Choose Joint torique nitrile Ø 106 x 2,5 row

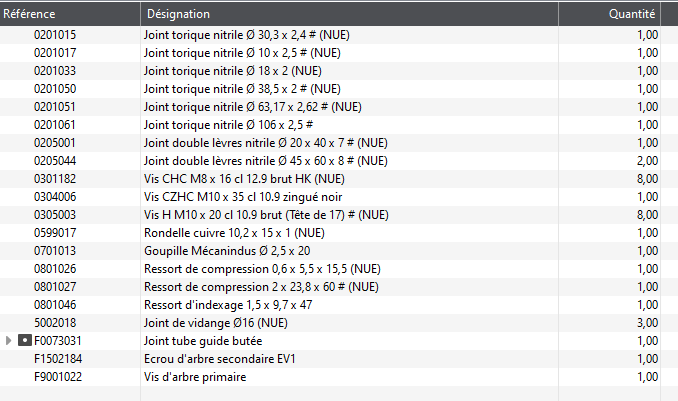[x=330, y=125]
